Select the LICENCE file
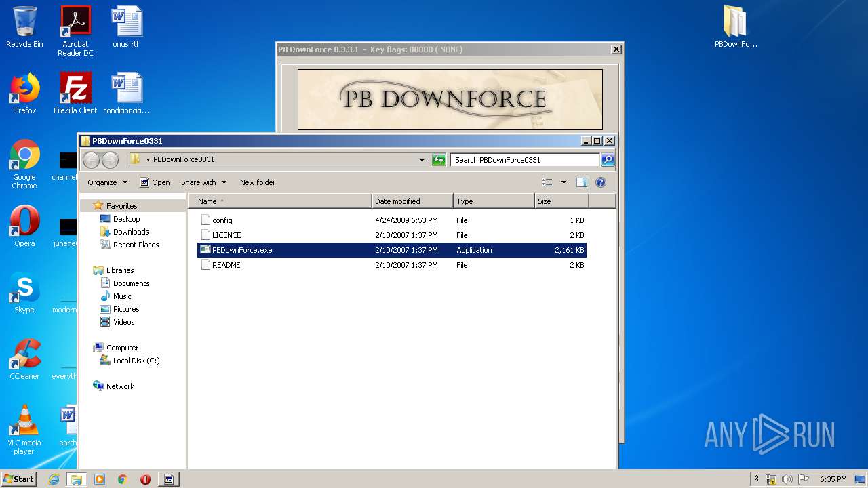 tap(392, 235)
